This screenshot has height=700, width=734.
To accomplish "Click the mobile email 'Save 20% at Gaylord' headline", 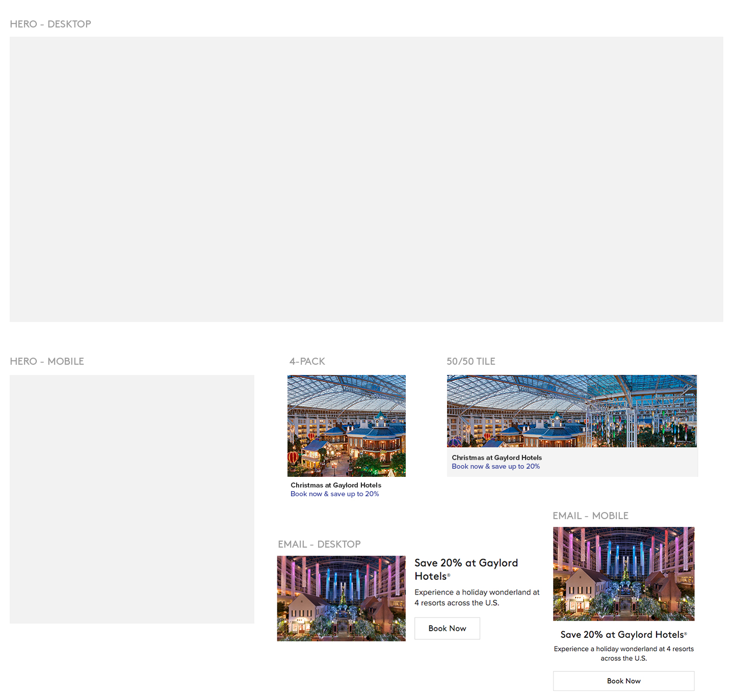I will (x=623, y=634).
